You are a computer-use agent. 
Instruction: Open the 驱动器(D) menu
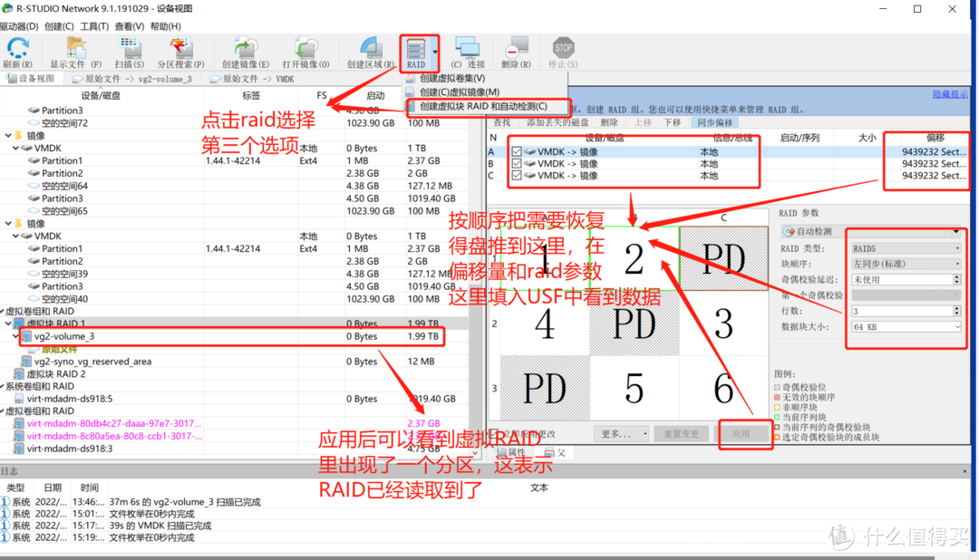point(19,26)
